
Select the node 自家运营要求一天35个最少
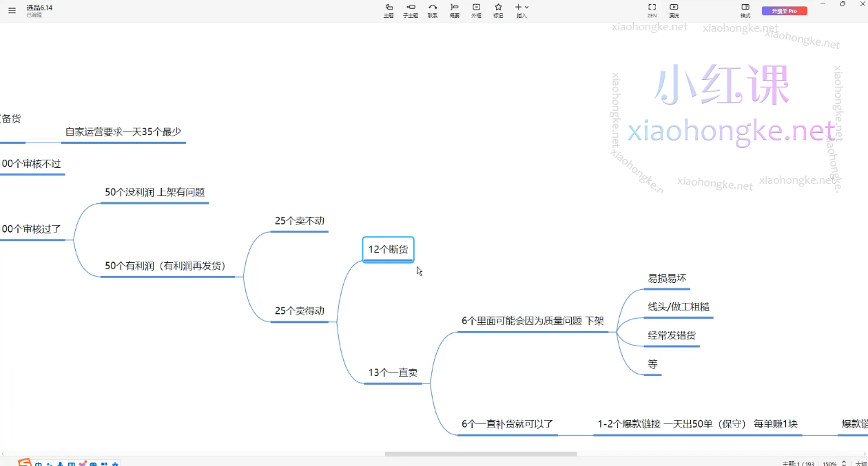click(123, 131)
